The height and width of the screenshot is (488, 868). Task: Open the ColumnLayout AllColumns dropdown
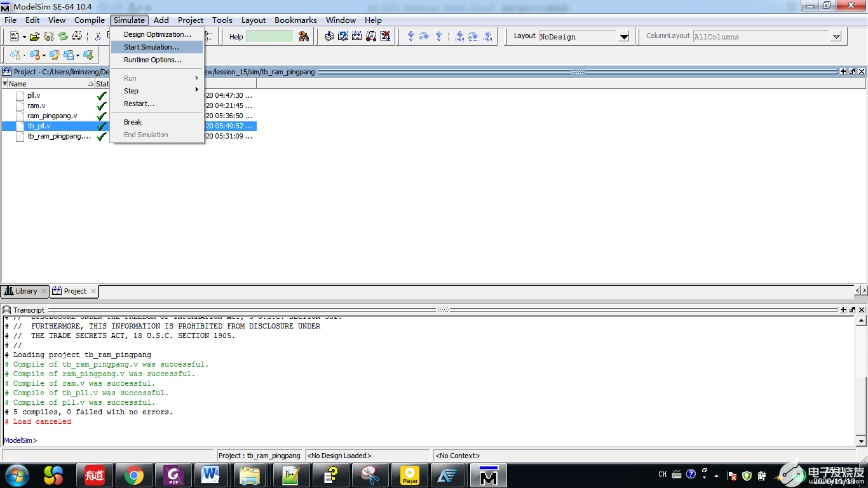(x=836, y=37)
